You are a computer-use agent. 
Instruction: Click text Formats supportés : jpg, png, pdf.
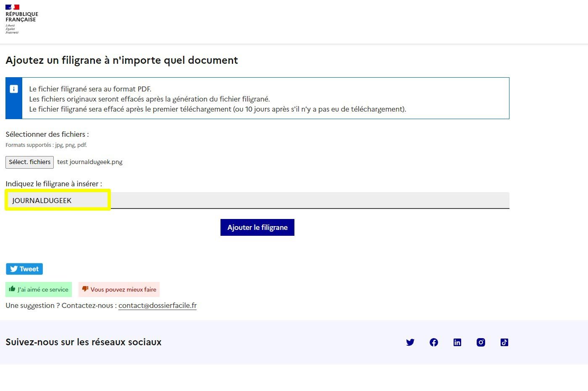[x=46, y=145]
